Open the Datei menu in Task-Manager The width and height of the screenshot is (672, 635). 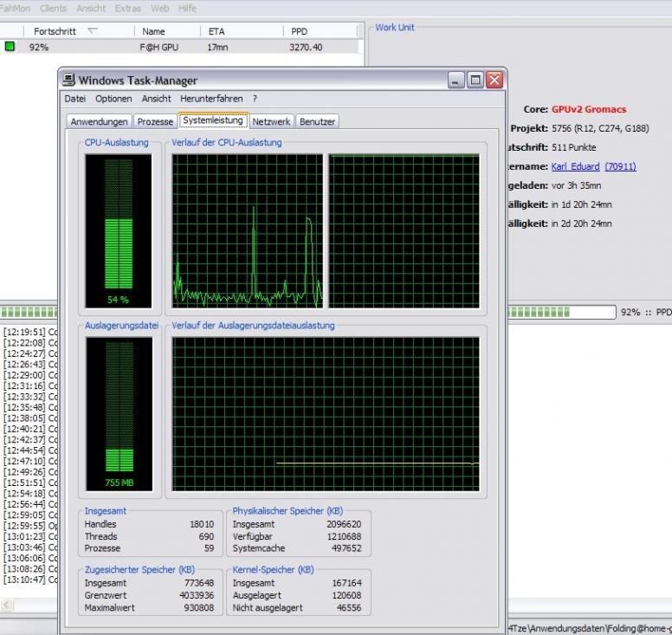pos(75,99)
